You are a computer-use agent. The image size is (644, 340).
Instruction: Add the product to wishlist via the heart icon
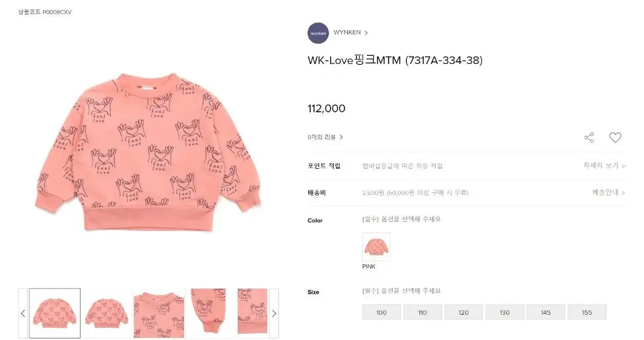tap(615, 138)
